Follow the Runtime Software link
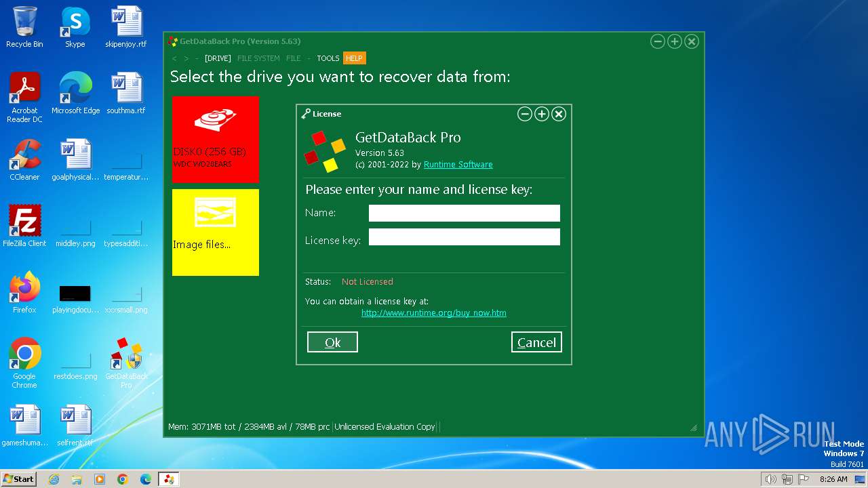The width and height of the screenshot is (868, 488). tap(458, 165)
